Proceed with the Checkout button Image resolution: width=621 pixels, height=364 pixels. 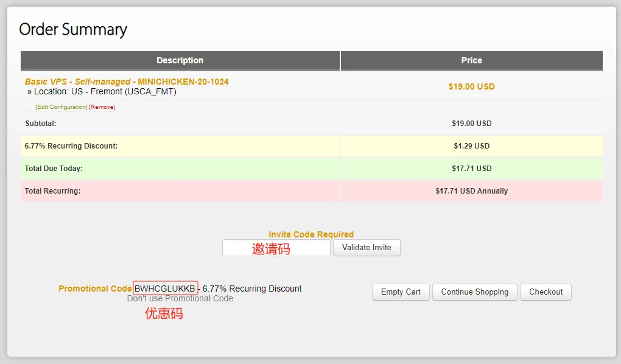[546, 292]
